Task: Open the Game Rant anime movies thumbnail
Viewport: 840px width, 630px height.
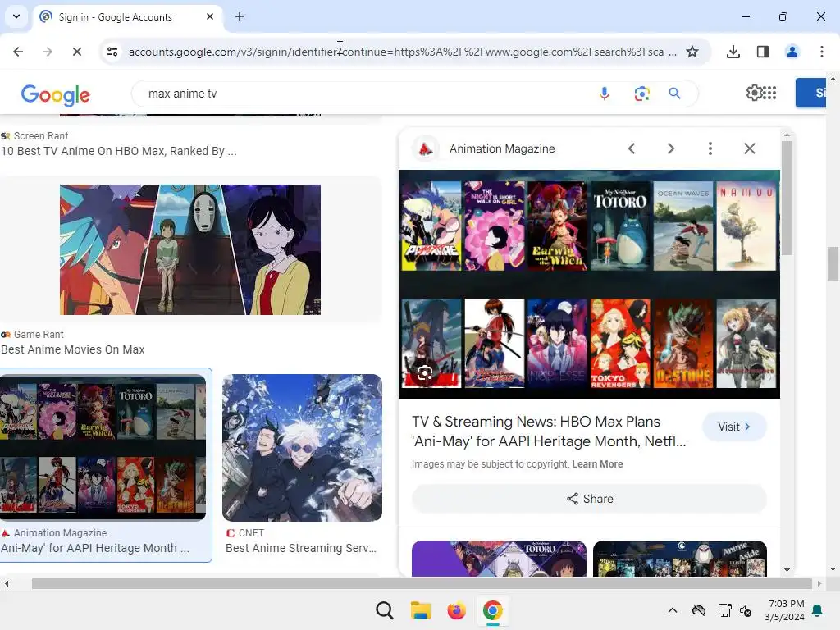Action: coord(190,249)
